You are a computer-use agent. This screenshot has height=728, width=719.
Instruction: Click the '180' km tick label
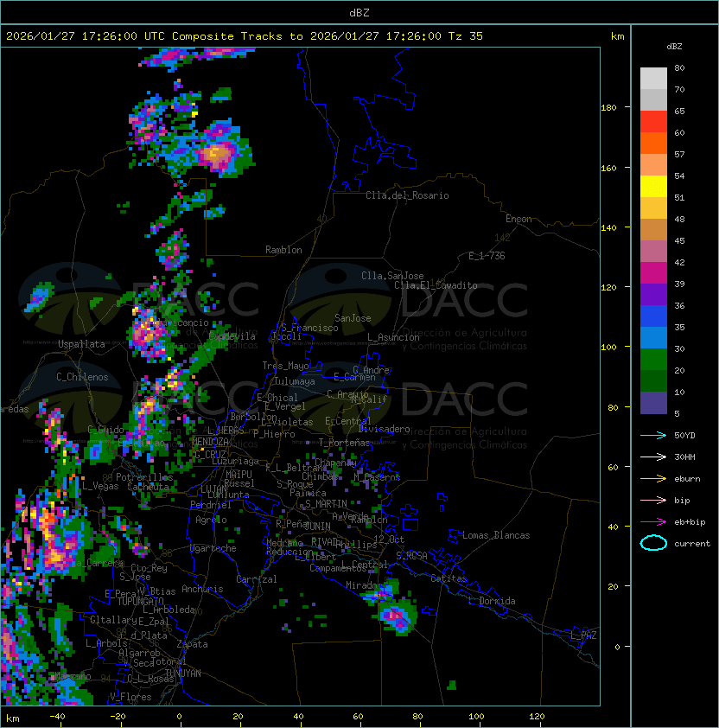(x=608, y=108)
